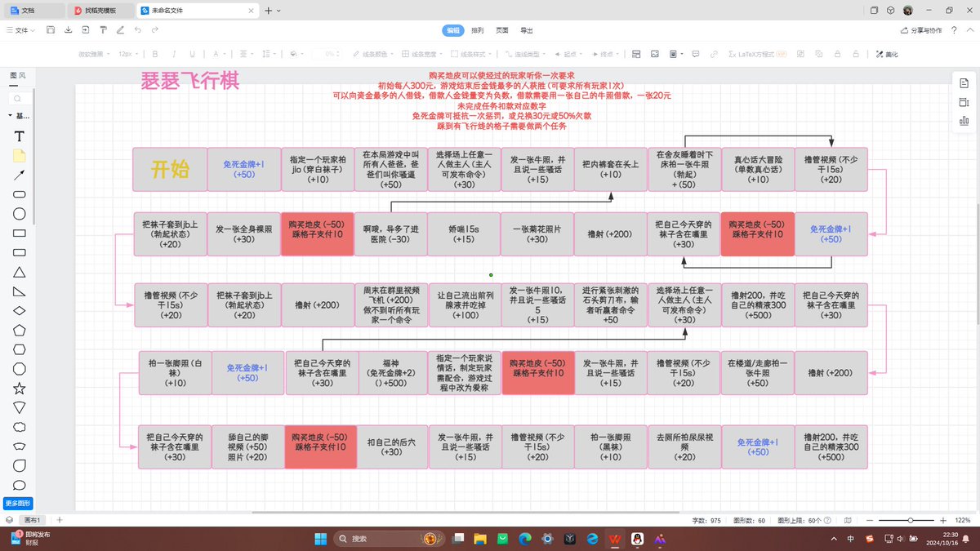Screen dimensions: 980x551
Task: Redo the last undone action
Action: tap(154, 30)
